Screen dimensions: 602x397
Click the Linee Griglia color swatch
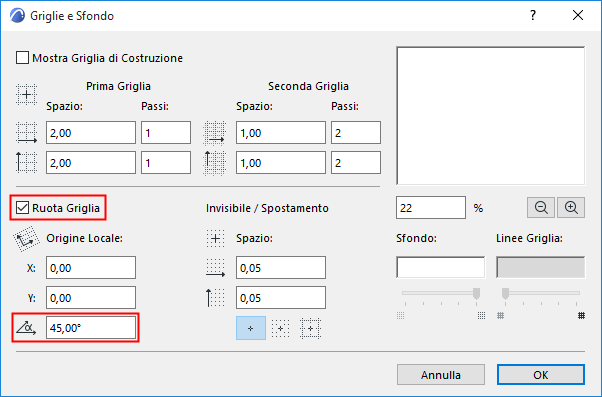[541, 267]
